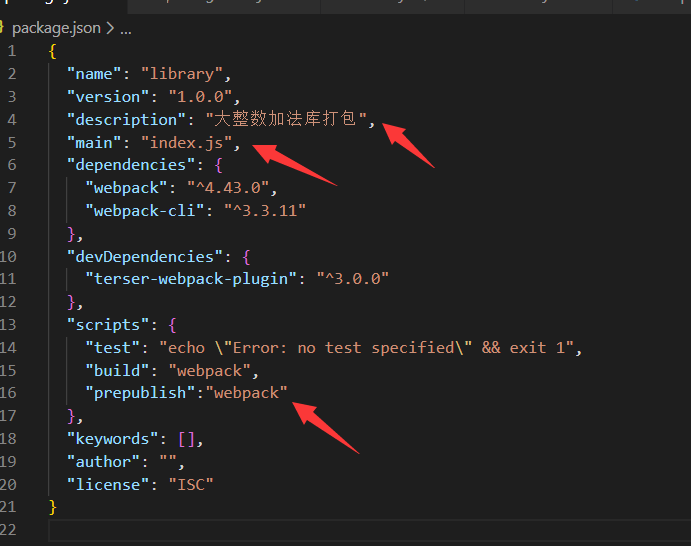
Task: Click the "author" key
Action: pos(103,462)
